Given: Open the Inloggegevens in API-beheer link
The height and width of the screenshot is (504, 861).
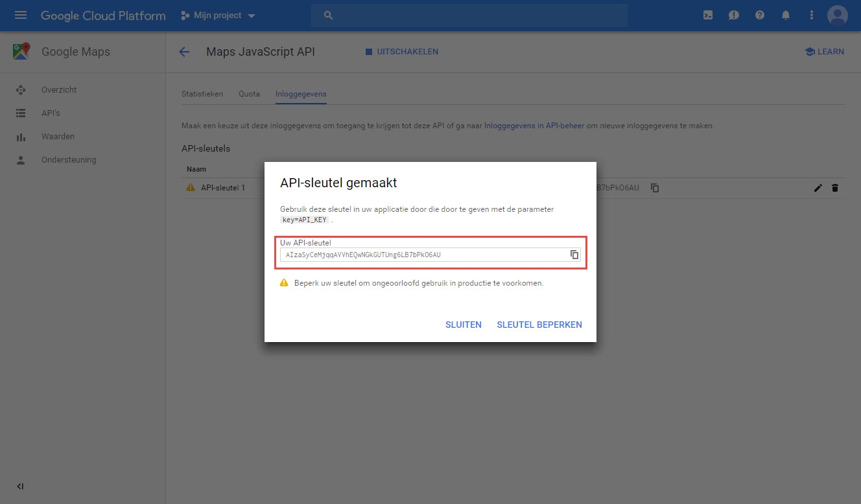Looking at the screenshot, I should tap(533, 126).
